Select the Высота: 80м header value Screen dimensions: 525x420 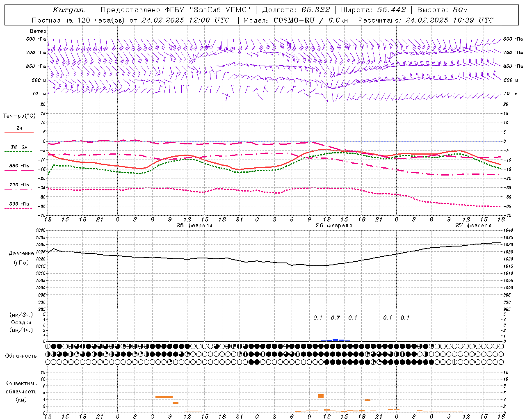pos(443,10)
